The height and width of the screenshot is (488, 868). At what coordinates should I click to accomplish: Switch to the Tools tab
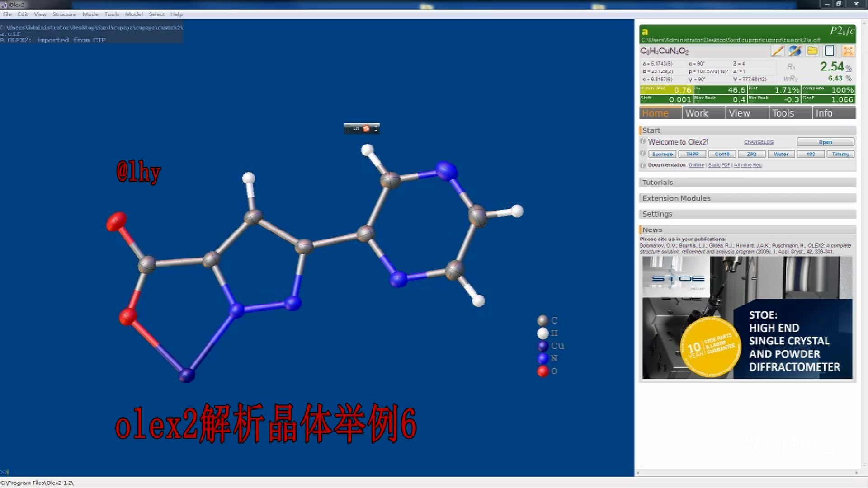click(783, 113)
